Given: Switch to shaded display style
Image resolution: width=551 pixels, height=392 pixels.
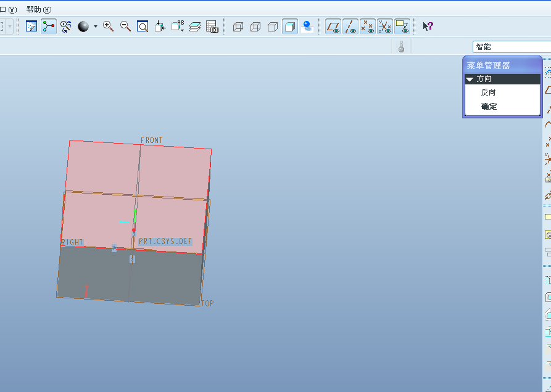Looking at the screenshot, I should coord(290,27).
